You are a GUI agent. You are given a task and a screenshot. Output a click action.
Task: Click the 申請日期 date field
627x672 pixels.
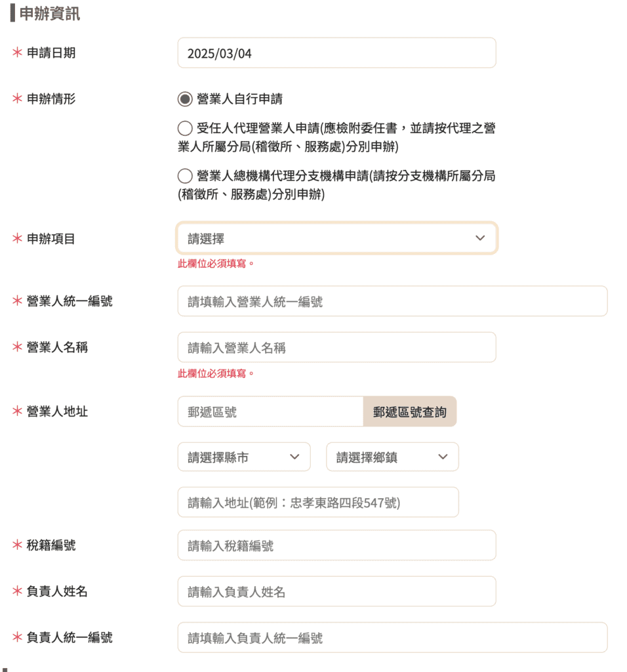tap(336, 52)
